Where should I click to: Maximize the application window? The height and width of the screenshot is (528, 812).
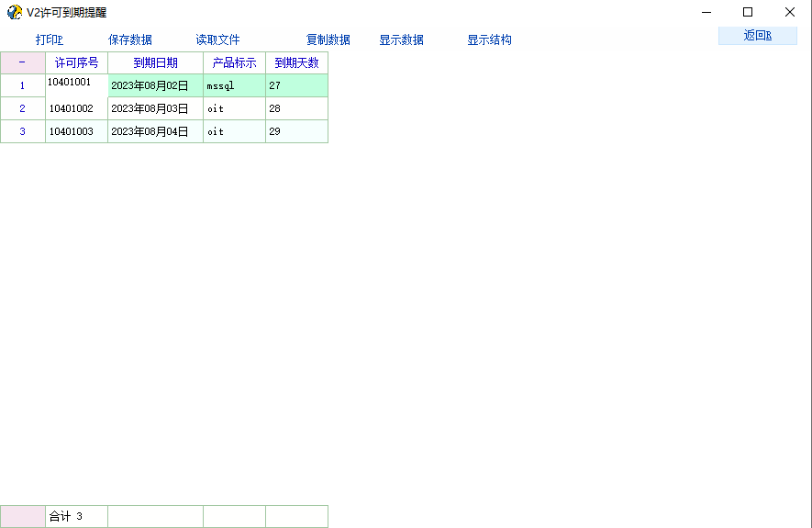(748, 12)
